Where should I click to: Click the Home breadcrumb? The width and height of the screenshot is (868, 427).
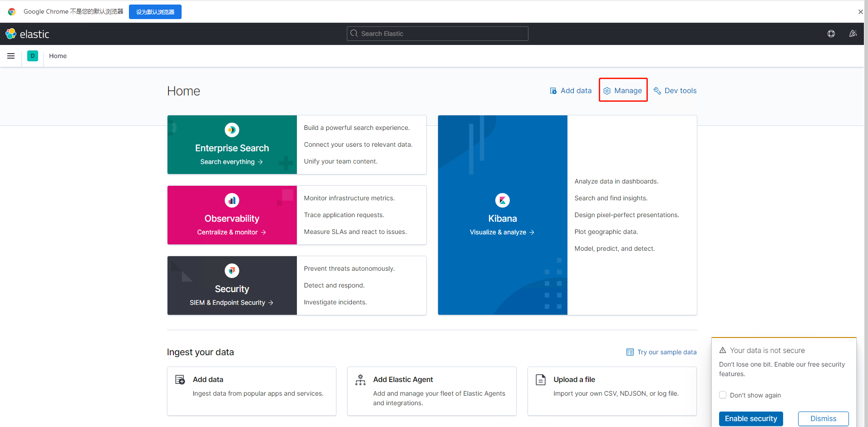tap(58, 56)
